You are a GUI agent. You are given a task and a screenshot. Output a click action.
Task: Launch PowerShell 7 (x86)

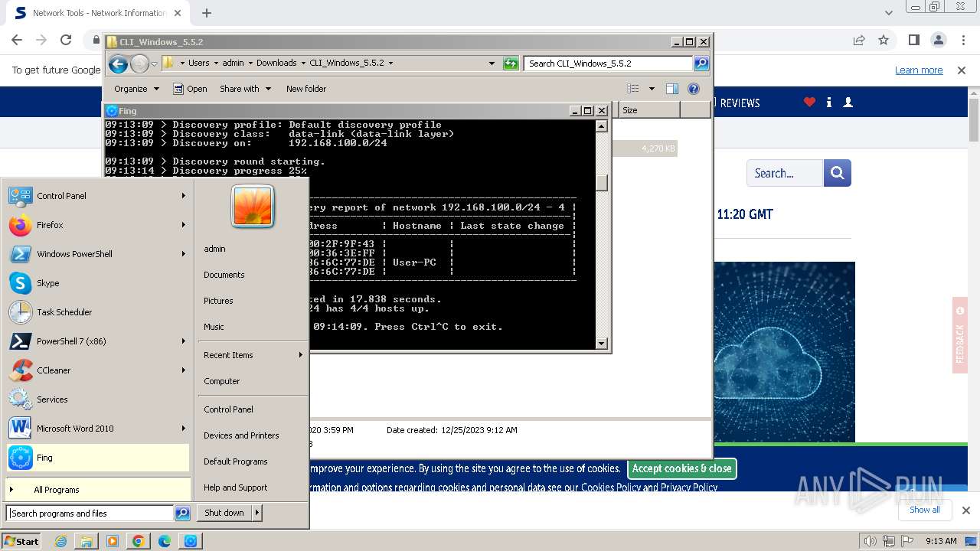[x=97, y=341]
